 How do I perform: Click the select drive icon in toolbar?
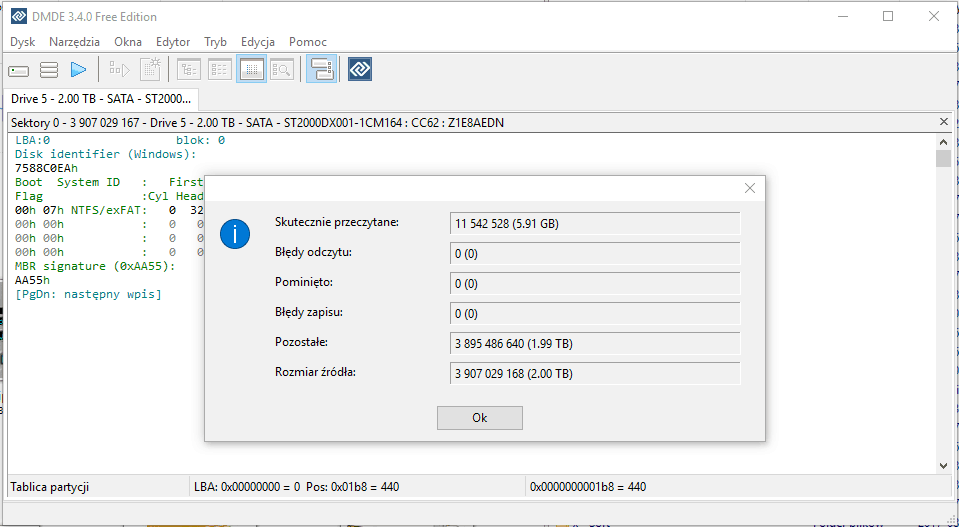tap(19, 70)
